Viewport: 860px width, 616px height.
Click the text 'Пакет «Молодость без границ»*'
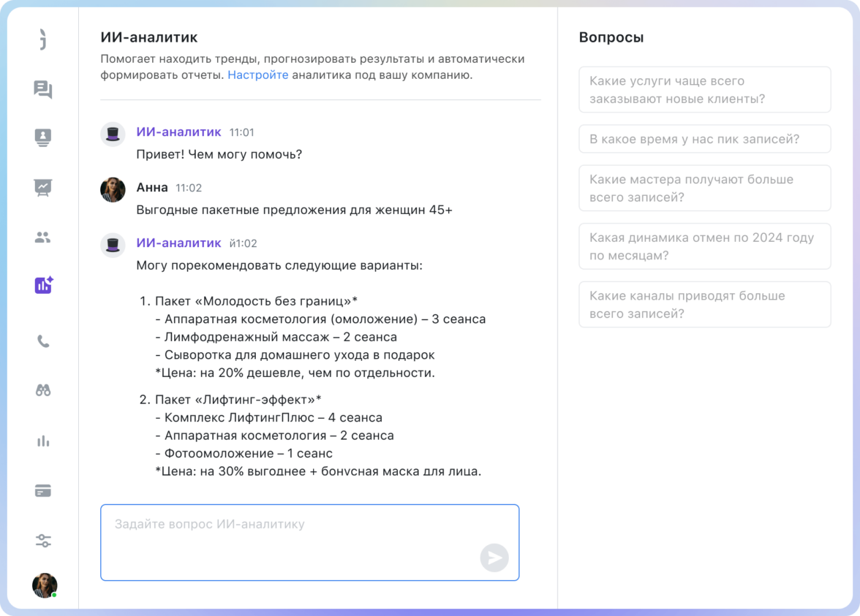point(256,301)
